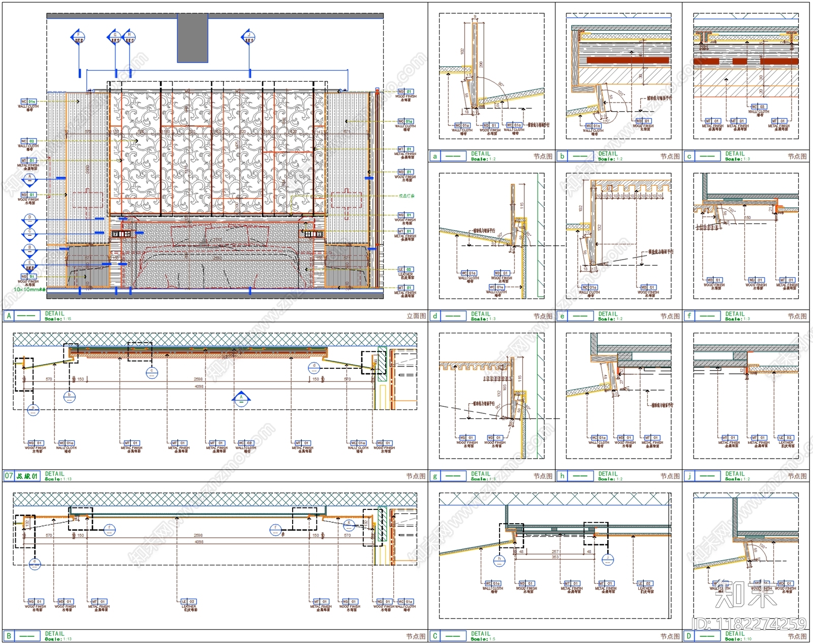Screen dimensions: 813x644
Task: Select WC 02 WALL CLOTH tag in plan 07
Action: tap(246, 445)
